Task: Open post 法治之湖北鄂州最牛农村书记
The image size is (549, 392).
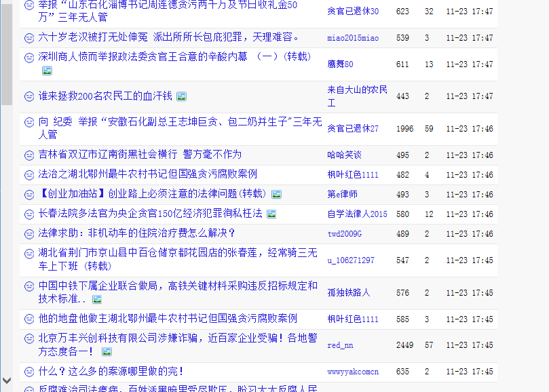Action: click(x=147, y=174)
